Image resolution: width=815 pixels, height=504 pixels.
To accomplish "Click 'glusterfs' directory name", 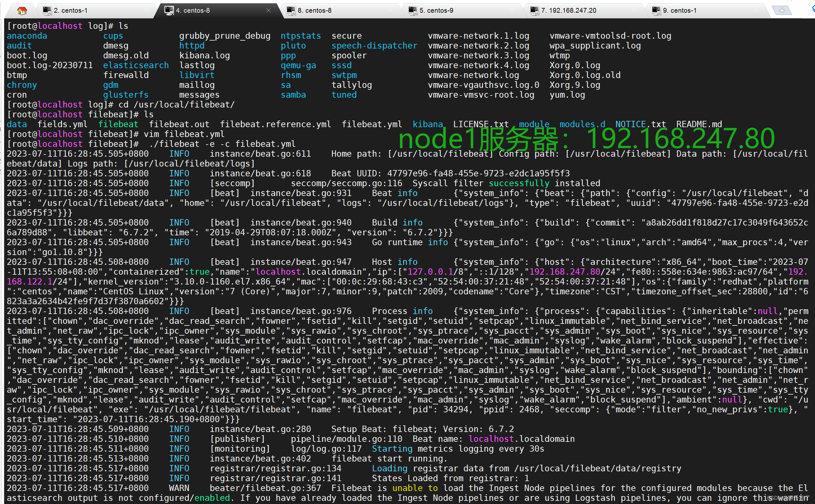I will [126, 95].
